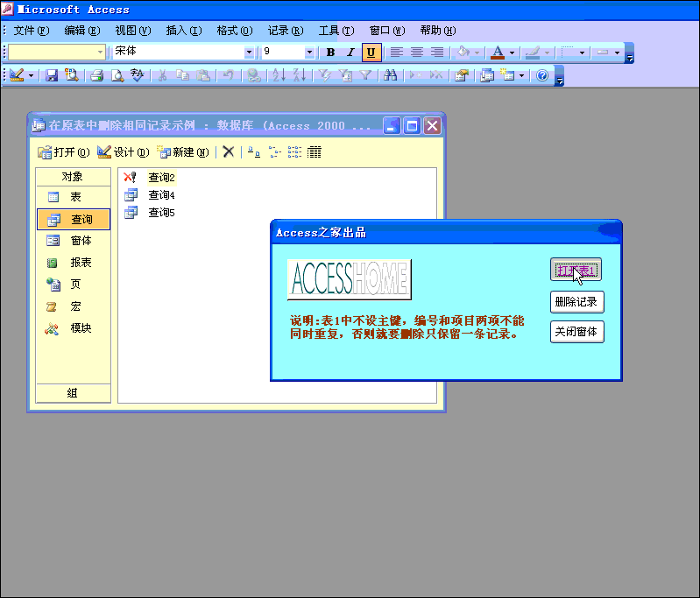The width and height of the screenshot is (700, 598).
Task: Click the Filter By Form icon
Action: point(345,75)
